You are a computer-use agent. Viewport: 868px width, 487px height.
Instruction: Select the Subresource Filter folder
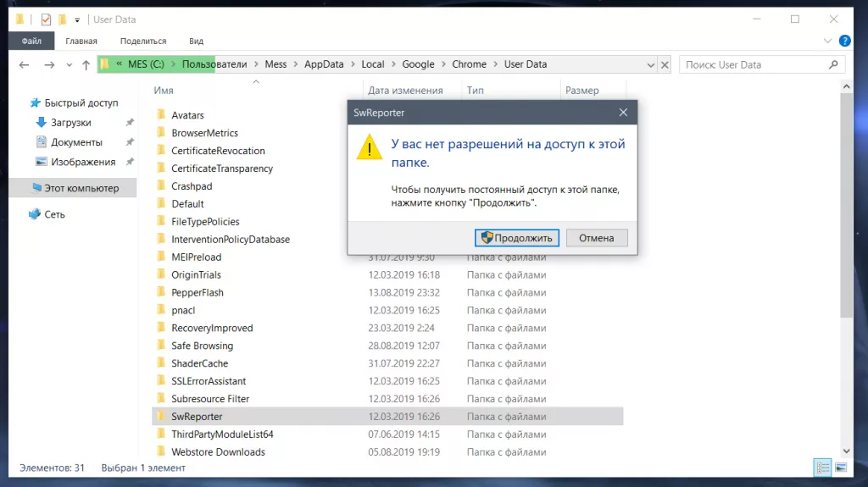tap(210, 398)
